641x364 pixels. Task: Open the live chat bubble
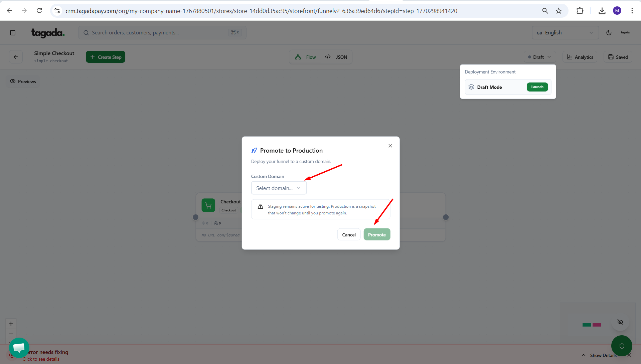click(19, 348)
